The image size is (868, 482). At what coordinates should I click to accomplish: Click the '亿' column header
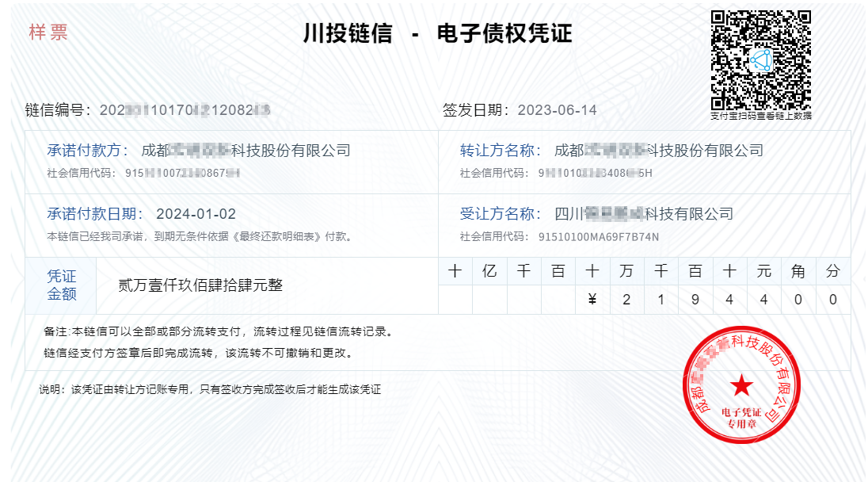pos(489,271)
